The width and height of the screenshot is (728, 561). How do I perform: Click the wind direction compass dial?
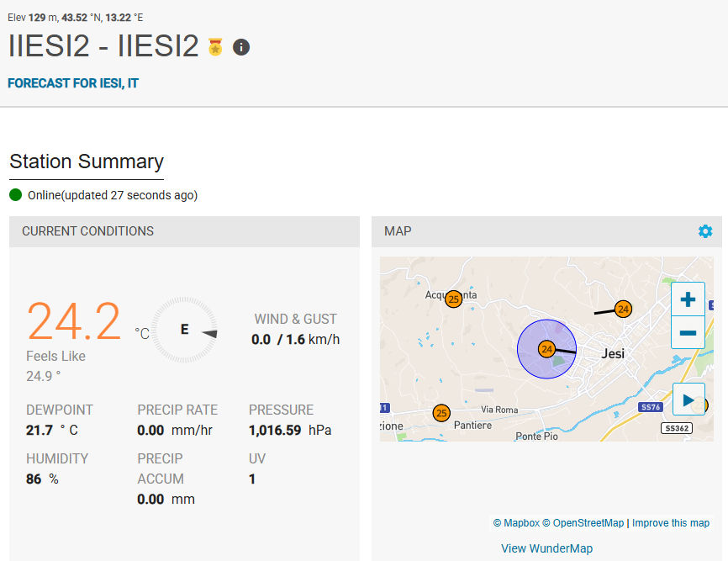tap(184, 330)
